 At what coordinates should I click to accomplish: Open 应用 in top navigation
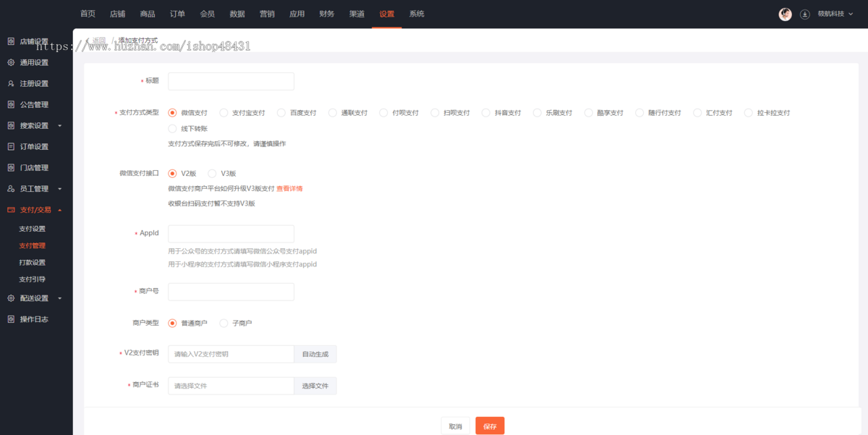[297, 14]
